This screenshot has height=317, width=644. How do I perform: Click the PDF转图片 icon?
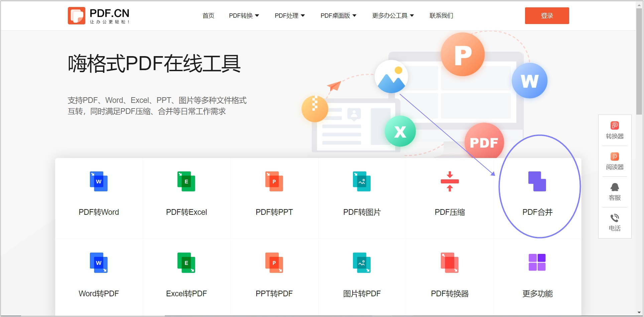click(x=362, y=181)
